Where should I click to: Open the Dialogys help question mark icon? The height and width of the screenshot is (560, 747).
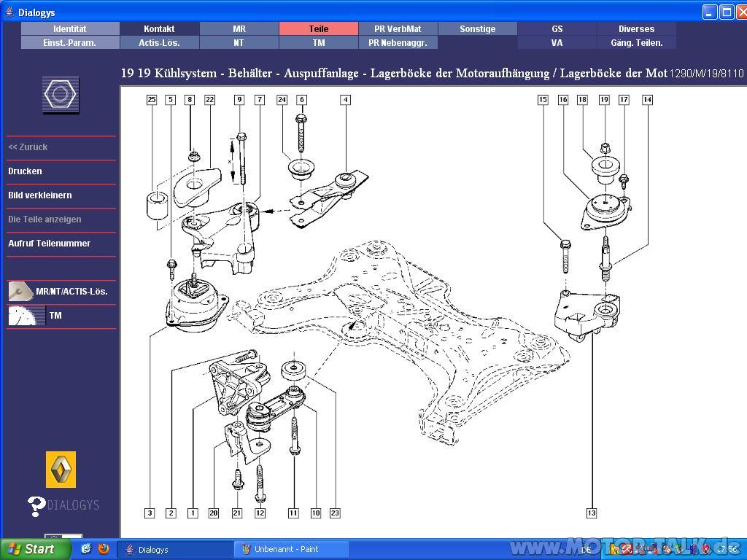[36, 506]
